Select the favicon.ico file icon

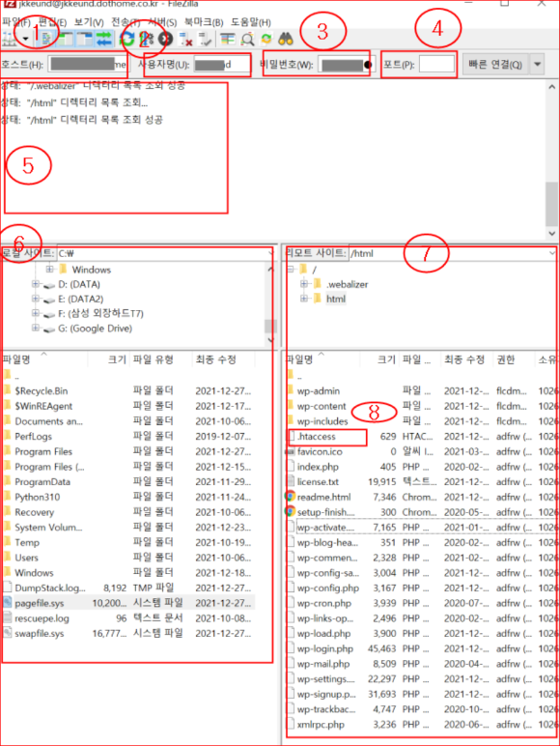[291, 451]
